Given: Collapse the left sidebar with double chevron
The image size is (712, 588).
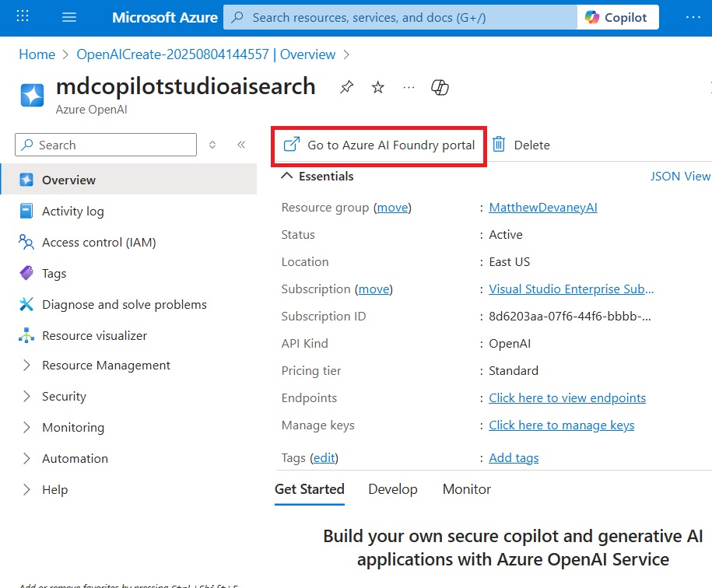Looking at the screenshot, I should (x=241, y=145).
